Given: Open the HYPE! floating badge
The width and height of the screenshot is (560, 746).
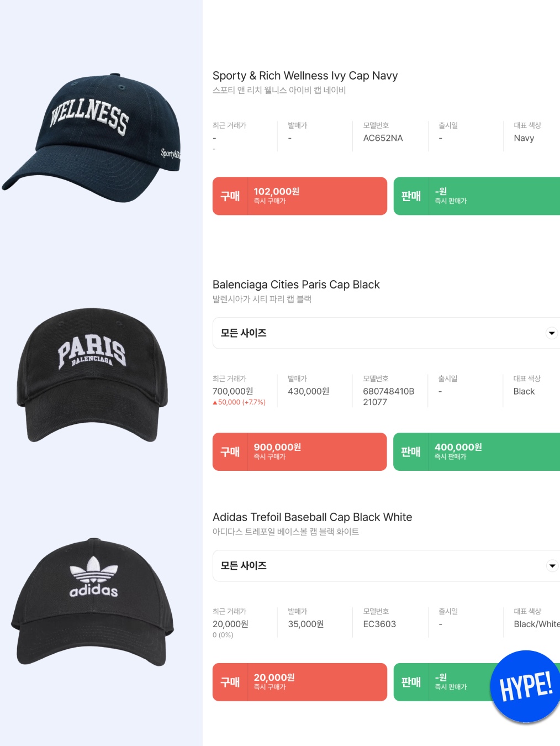Looking at the screenshot, I should click(x=525, y=686).
